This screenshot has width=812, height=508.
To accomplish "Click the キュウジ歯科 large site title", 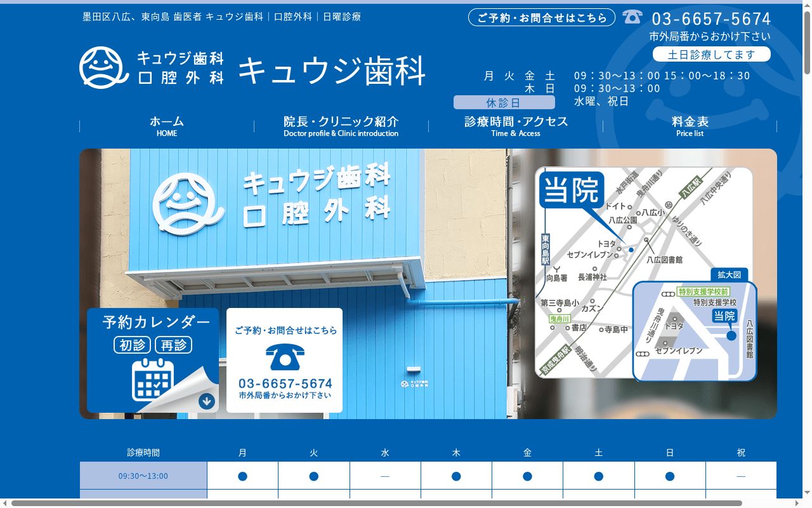I will (331, 70).
